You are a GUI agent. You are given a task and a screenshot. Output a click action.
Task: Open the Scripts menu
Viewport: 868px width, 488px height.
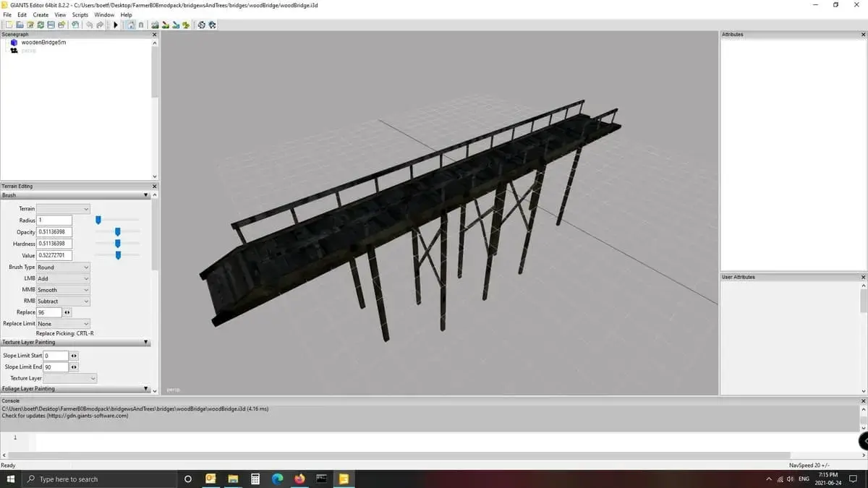pyautogui.click(x=80, y=14)
